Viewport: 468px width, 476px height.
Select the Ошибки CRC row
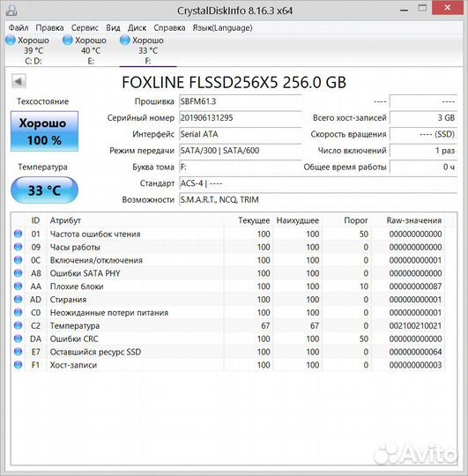pos(229,338)
